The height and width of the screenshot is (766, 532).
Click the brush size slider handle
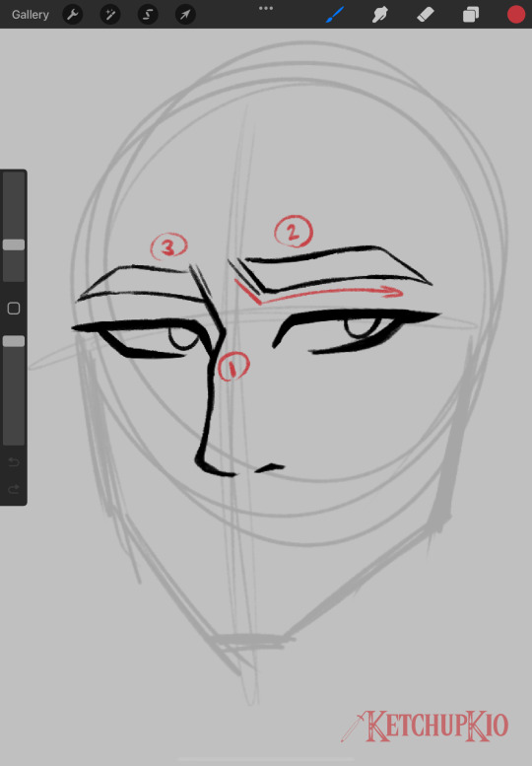[14, 244]
